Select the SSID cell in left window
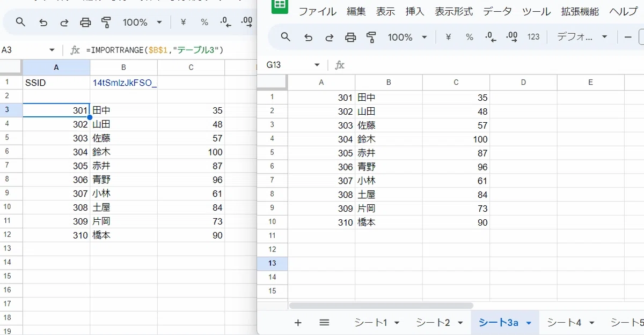The image size is (644, 335). point(56,83)
